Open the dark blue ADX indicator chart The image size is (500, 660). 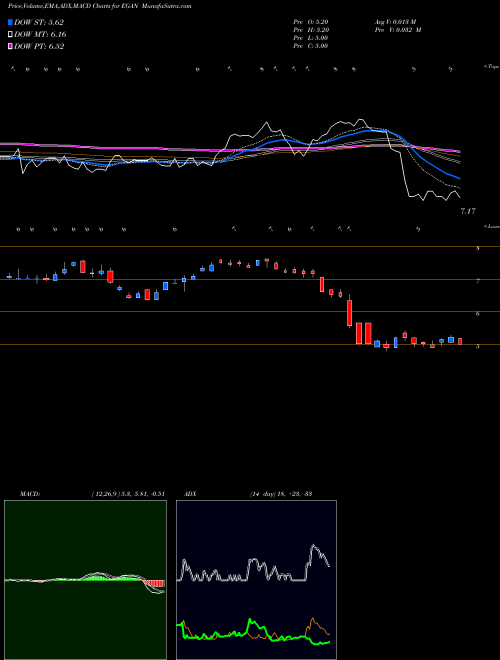tap(256, 580)
